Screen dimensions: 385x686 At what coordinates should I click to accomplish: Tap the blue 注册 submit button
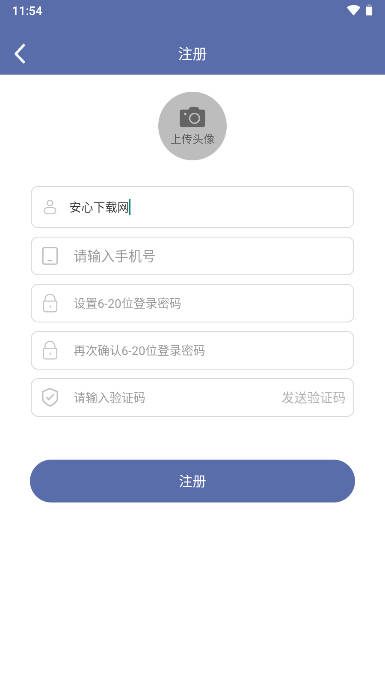[192, 481]
